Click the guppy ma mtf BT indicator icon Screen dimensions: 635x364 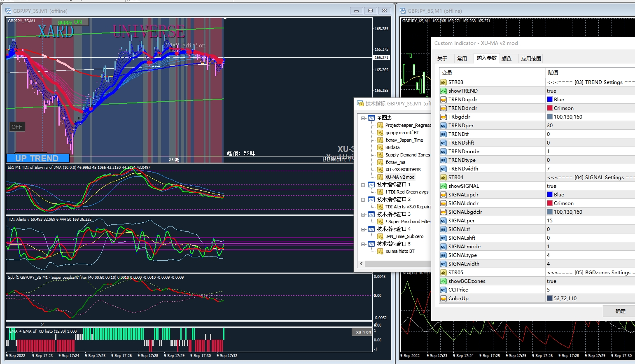[x=381, y=133]
